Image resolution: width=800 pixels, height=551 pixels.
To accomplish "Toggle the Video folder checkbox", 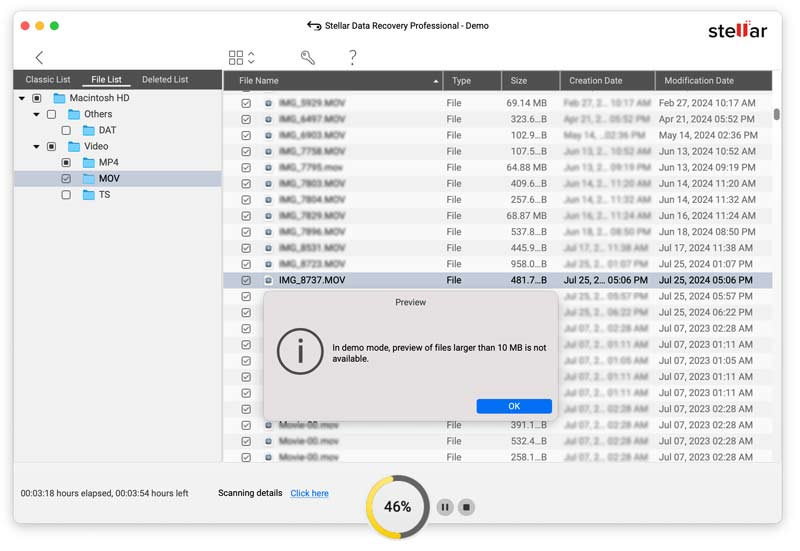I will coord(52,146).
